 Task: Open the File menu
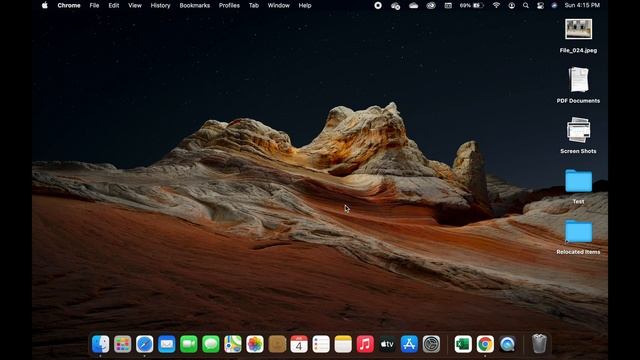pos(94,5)
